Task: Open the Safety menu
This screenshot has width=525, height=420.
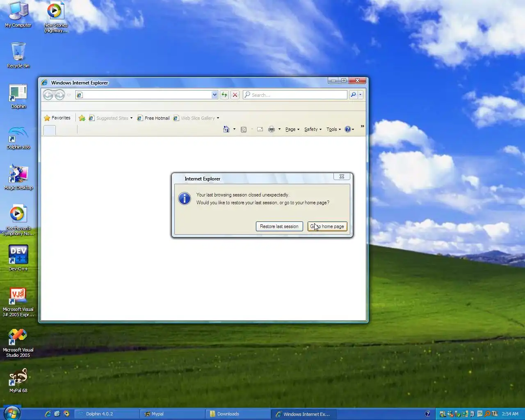Action: 313,129
